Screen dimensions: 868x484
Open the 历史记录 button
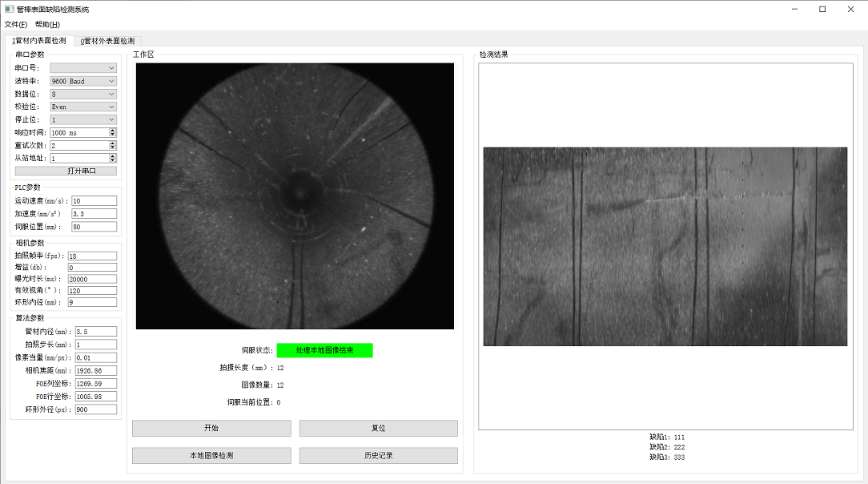[378, 456]
